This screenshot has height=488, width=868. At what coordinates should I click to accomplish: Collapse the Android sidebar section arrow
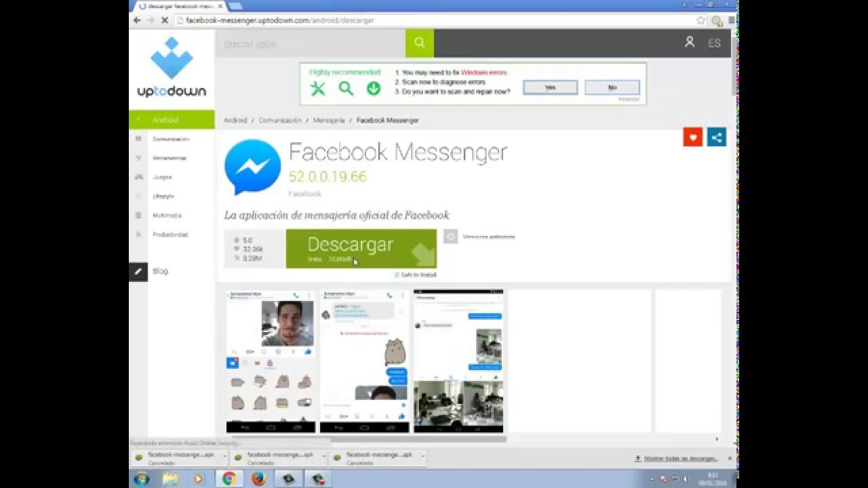tap(138, 120)
